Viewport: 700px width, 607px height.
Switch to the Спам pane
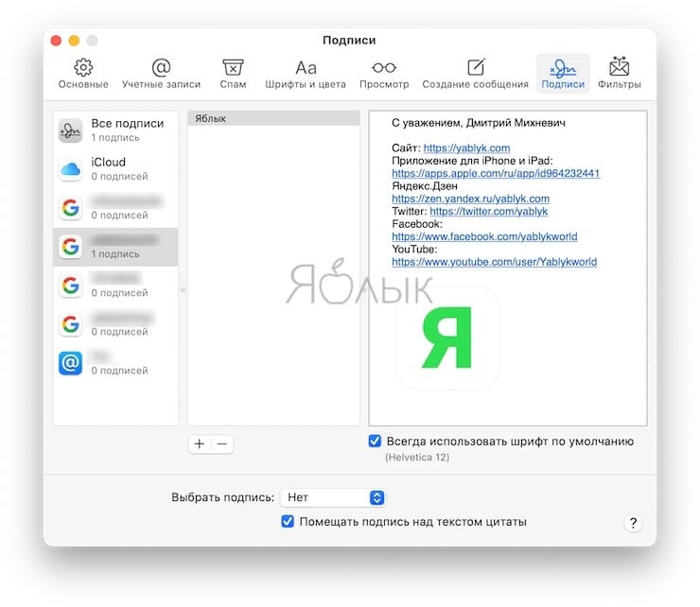pos(233,74)
